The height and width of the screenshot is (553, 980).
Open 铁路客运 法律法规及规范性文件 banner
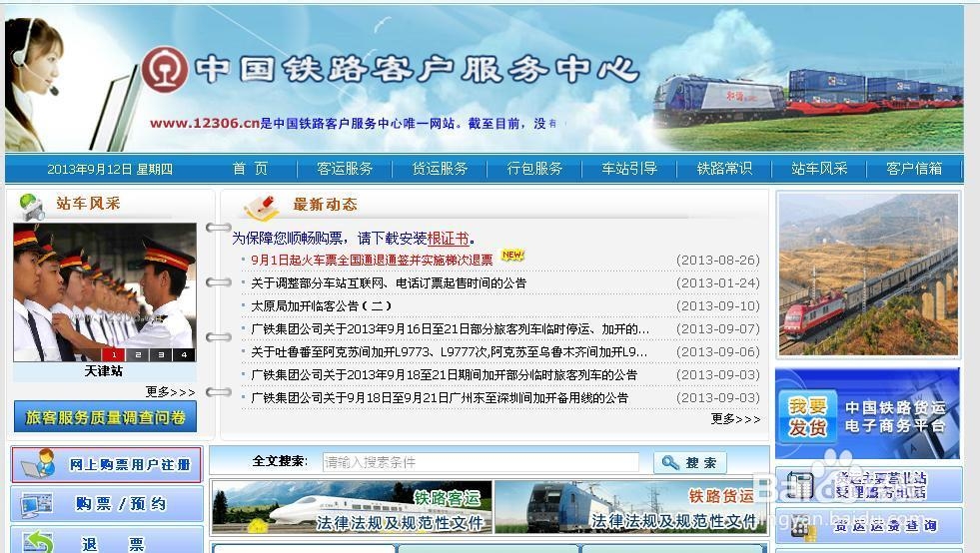(x=352, y=507)
